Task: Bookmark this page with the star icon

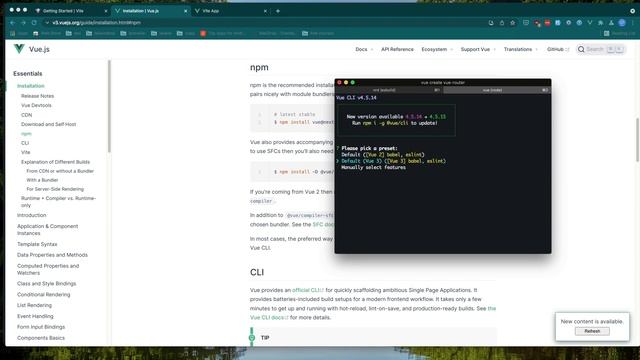Action: [x=513, y=23]
